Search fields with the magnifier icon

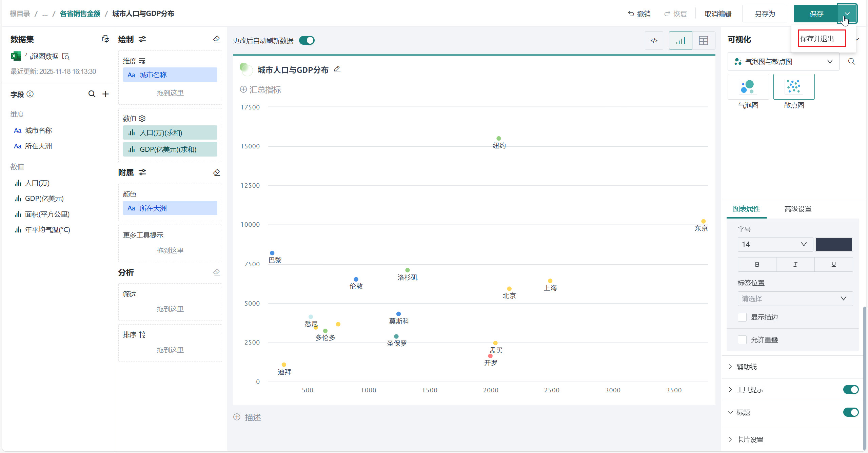(92, 94)
